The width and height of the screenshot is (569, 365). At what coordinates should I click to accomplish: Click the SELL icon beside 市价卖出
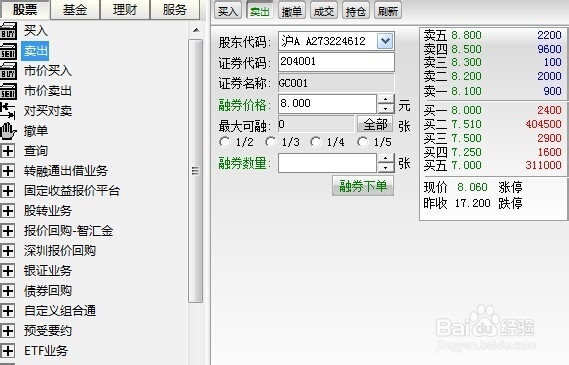pyautogui.click(x=8, y=91)
